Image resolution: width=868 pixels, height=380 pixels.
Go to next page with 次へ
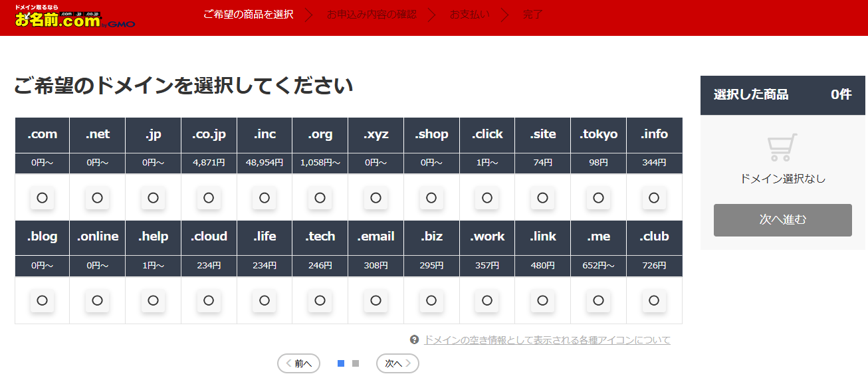coord(397,363)
